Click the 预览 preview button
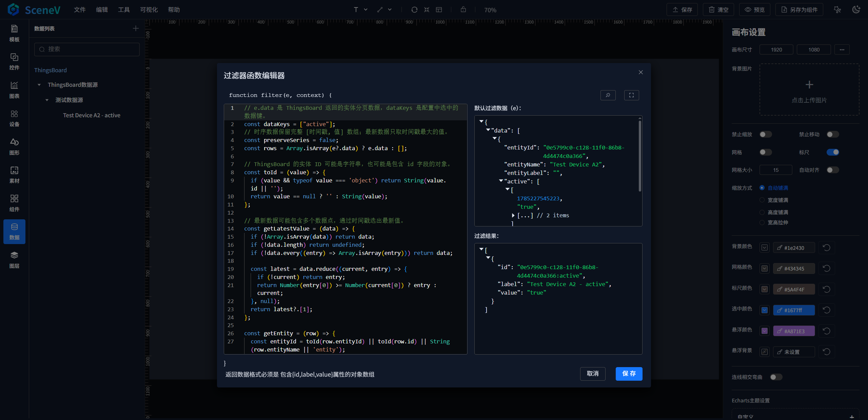 click(x=755, y=9)
